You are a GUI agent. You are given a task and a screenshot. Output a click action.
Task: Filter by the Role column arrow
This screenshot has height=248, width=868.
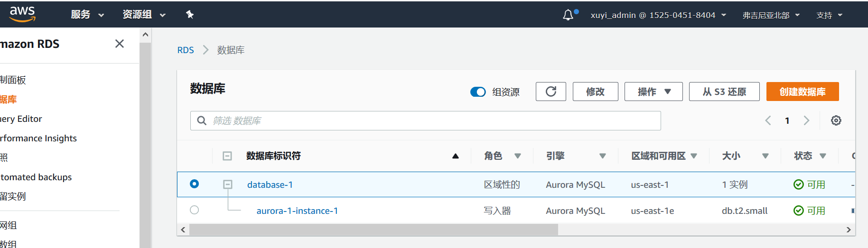pyautogui.click(x=518, y=156)
